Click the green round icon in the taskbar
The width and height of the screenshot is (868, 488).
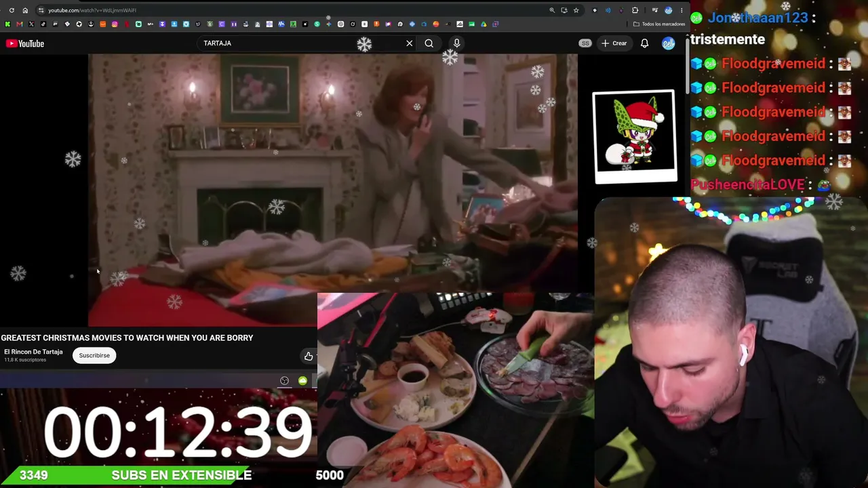pyautogui.click(x=302, y=381)
